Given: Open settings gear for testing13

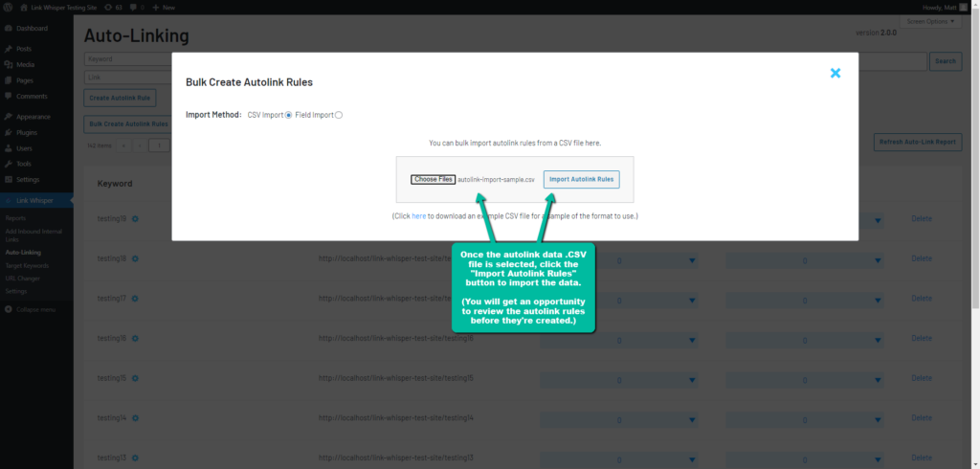Looking at the screenshot, I should 135,458.
